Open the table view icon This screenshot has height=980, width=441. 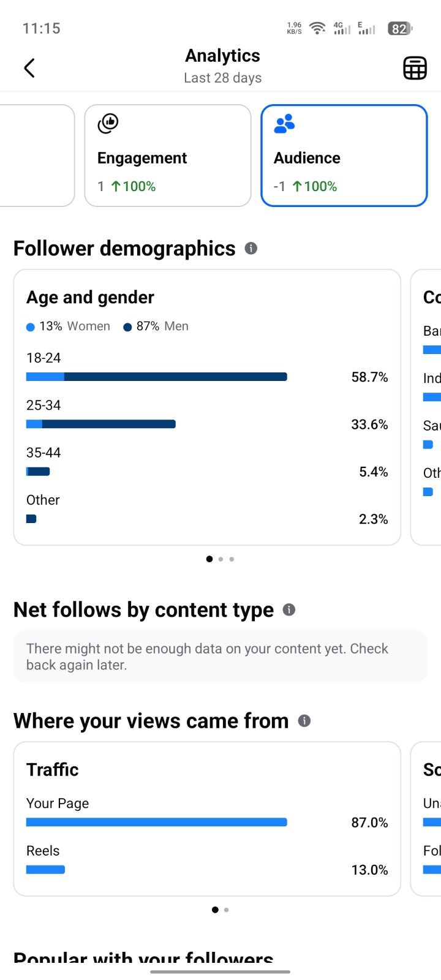pyautogui.click(x=415, y=68)
